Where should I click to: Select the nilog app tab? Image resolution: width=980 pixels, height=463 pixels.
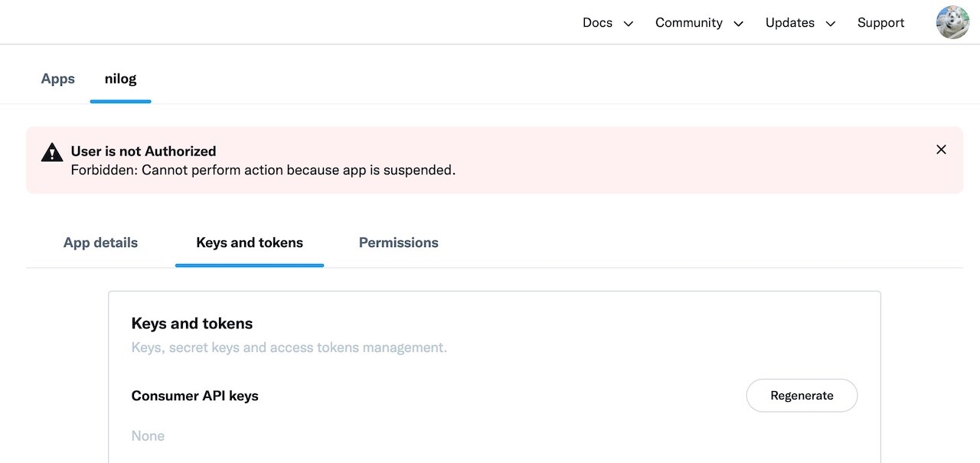point(121,79)
